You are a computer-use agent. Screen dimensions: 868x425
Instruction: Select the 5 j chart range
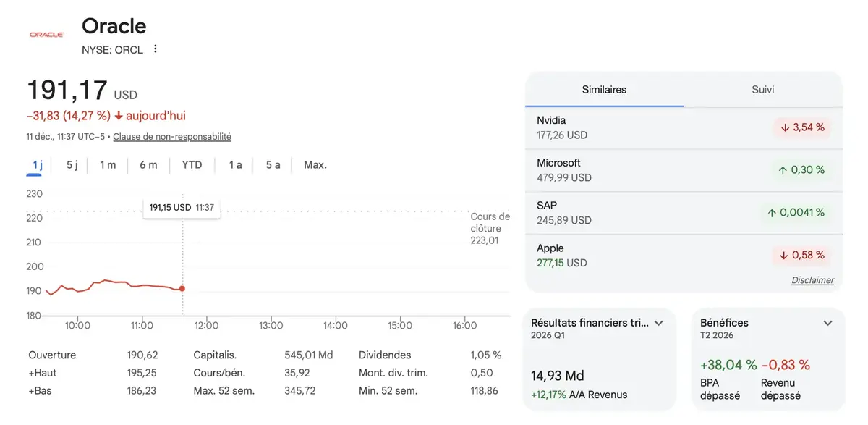pyautogui.click(x=72, y=165)
